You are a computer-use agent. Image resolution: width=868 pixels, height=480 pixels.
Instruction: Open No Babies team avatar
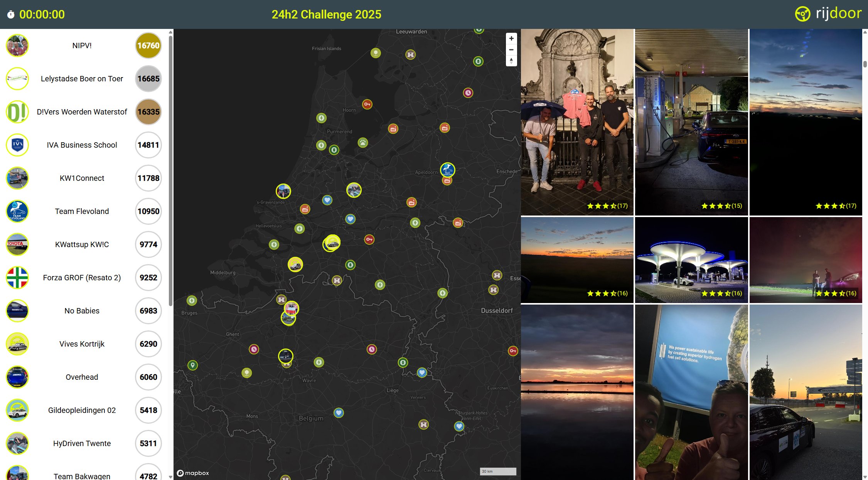17,311
